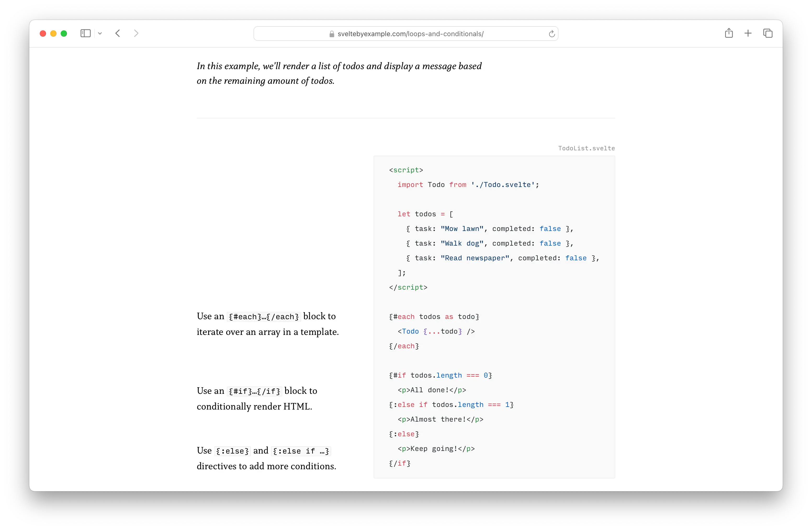Open the Share menu
Viewport: 812px width, 530px height.
(x=729, y=33)
